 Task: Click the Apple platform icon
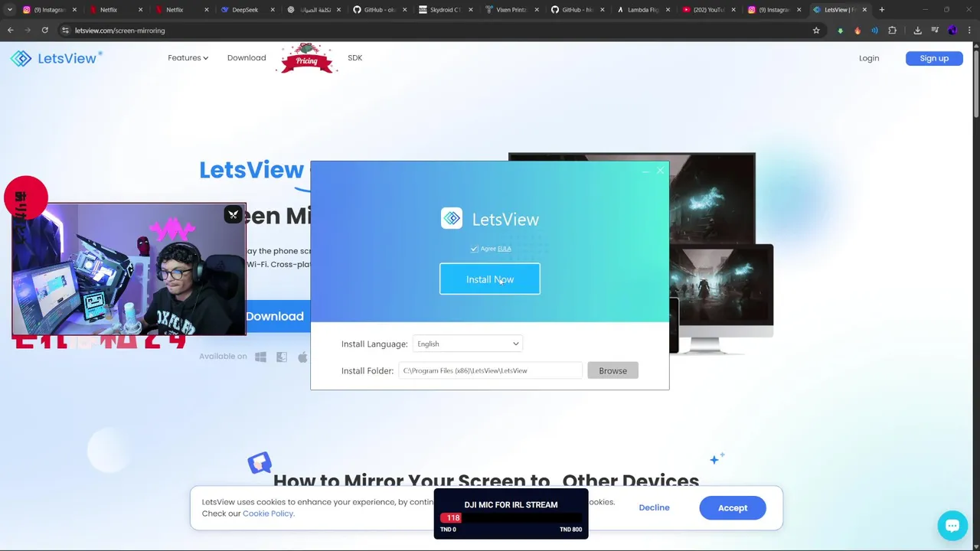[x=302, y=357]
